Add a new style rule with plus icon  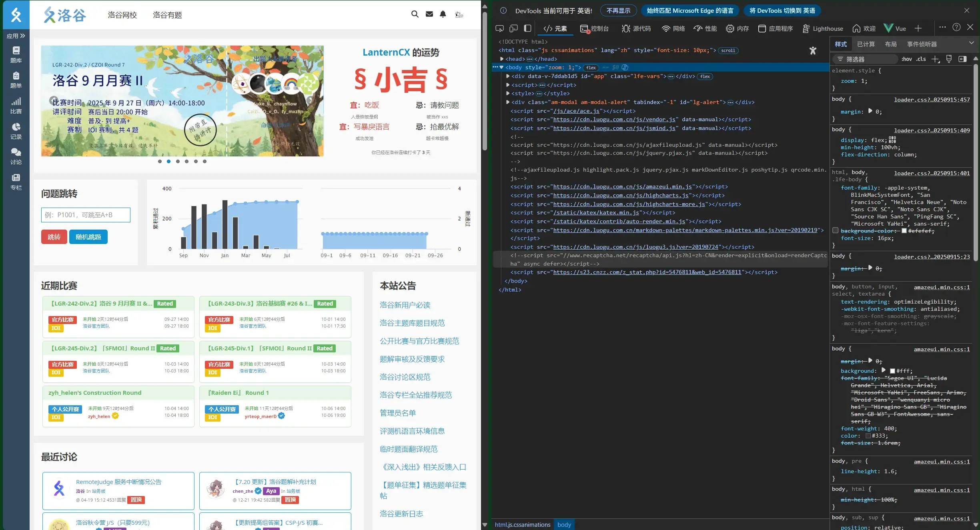935,59
